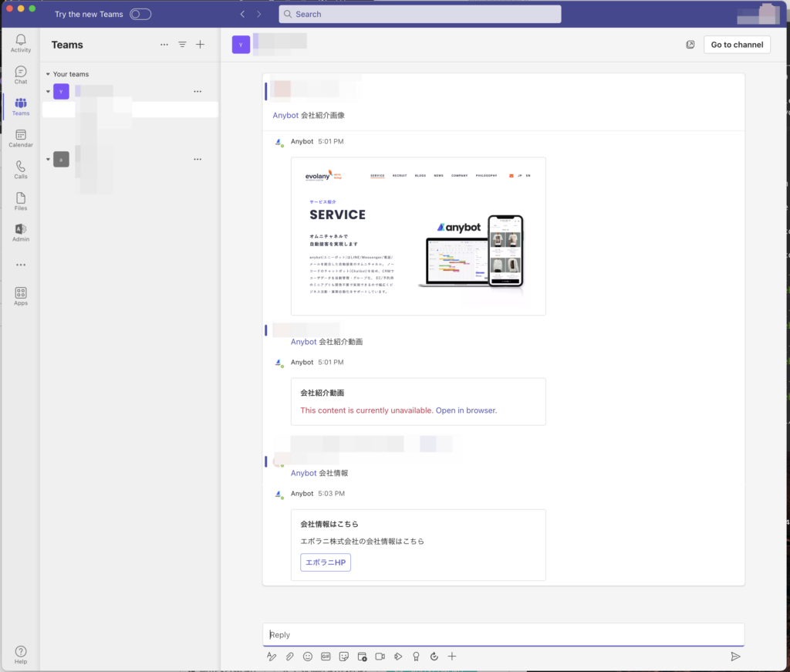The height and width of the screenshot is (672, 790).
Task: Open the Calendar from sidebar
Action: (21, 138)
